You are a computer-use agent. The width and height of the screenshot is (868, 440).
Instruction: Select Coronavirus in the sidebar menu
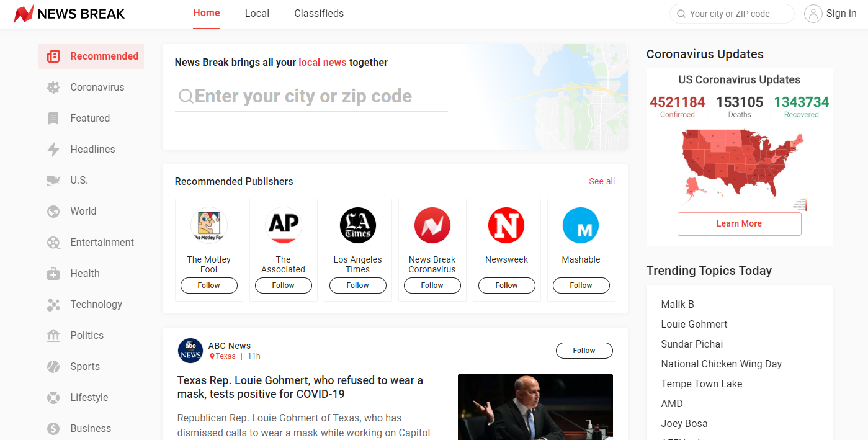click(x=91, y=88)
